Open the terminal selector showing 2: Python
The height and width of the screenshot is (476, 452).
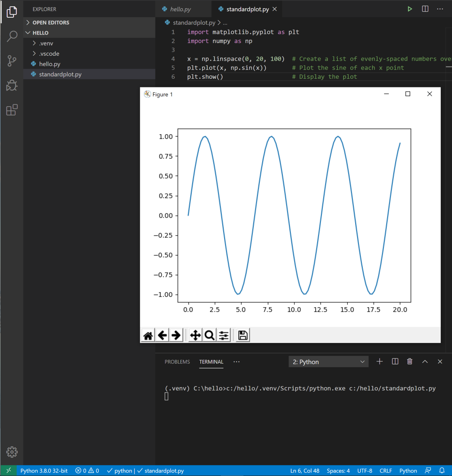(x=328, y=361)
